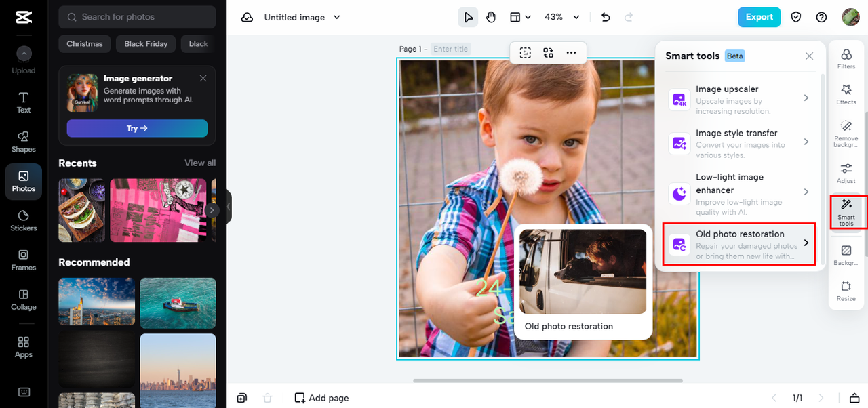This screenshot has width=868, height=408.
Task: Activate the hand pan tool
Action: click(x=491, y=17)
